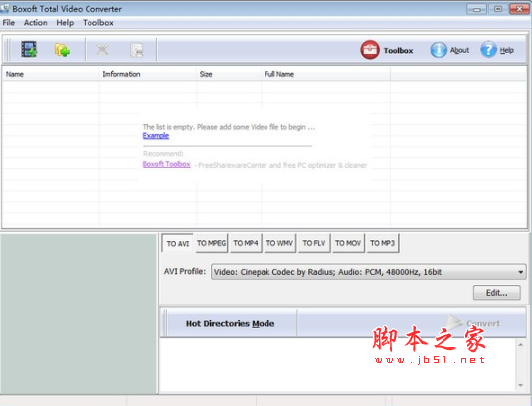
Task: Sort by the Name column header
Action: pos(51,74)
